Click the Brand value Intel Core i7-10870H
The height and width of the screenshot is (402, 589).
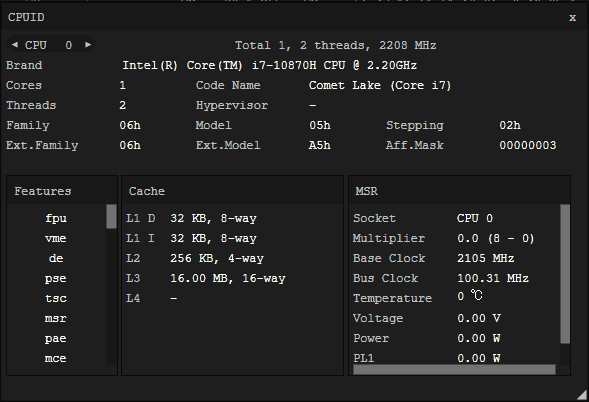[270, 65]
